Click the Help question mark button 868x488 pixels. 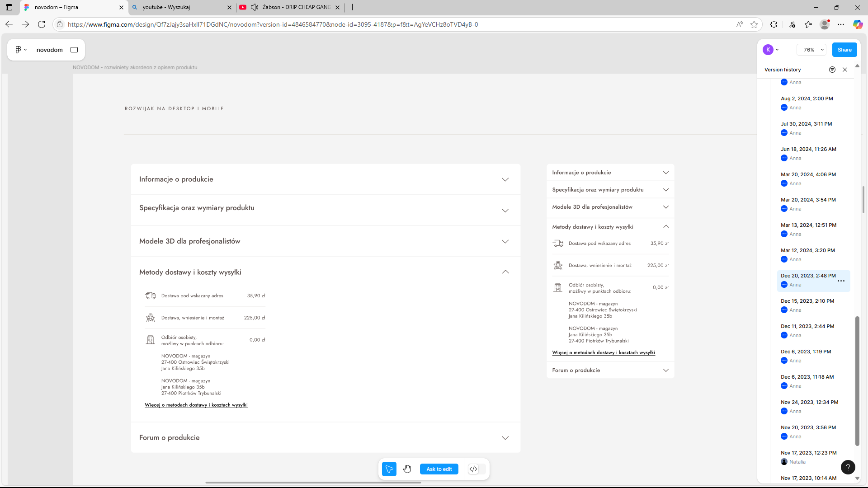[848, 467]
